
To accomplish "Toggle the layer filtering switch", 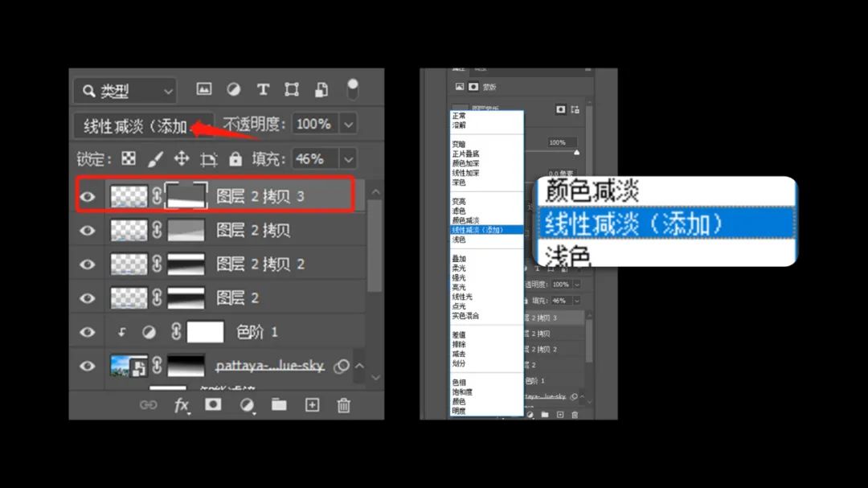I will [352, 89].
